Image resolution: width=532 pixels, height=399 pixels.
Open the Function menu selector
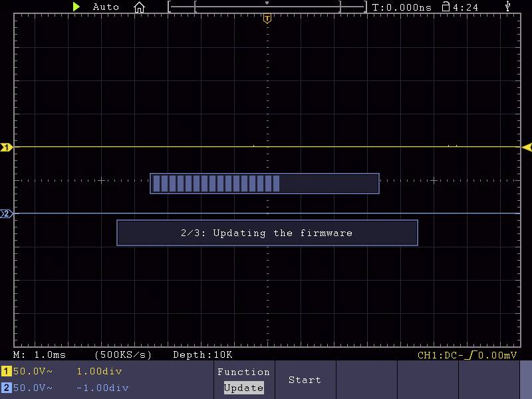click(x=243, y=372)
